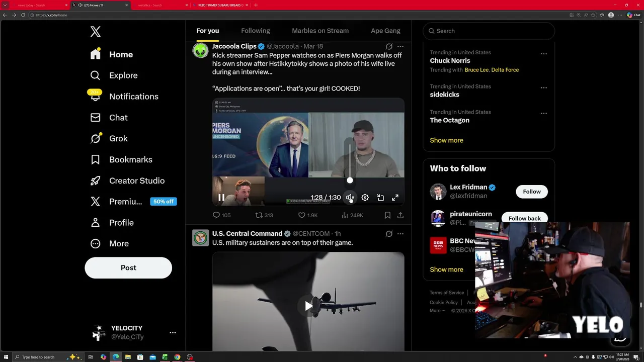The height and width of the screenshot is (362, 644).
Task: Open Bookmarks in the sidebar
Action: [121, 159]
